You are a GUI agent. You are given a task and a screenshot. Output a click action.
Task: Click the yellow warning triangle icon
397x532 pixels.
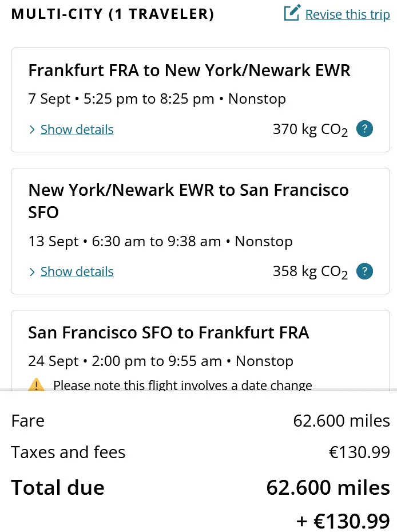tap(37, 385)
